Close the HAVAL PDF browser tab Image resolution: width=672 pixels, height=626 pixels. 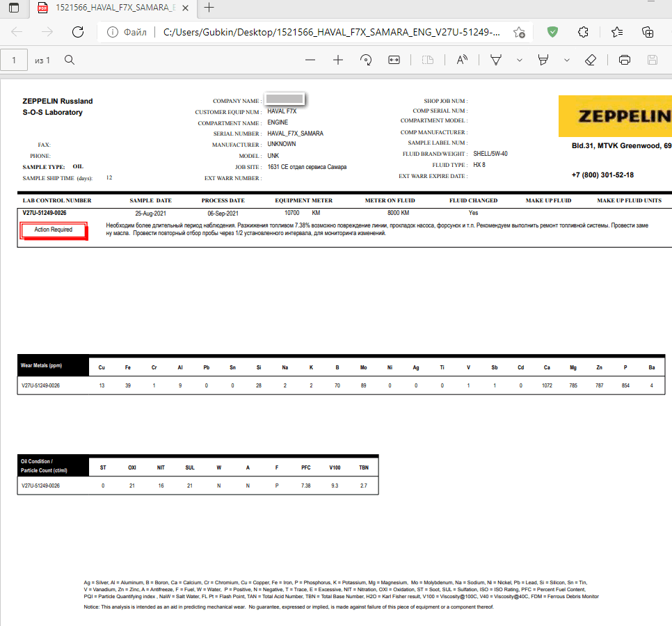pos(185,8)
